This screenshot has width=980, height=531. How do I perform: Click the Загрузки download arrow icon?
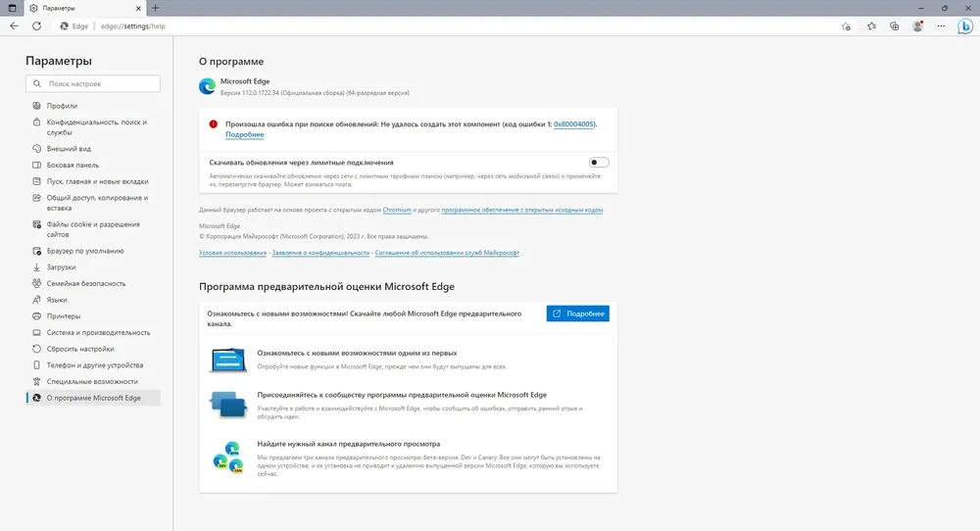(x=37, y=266)
